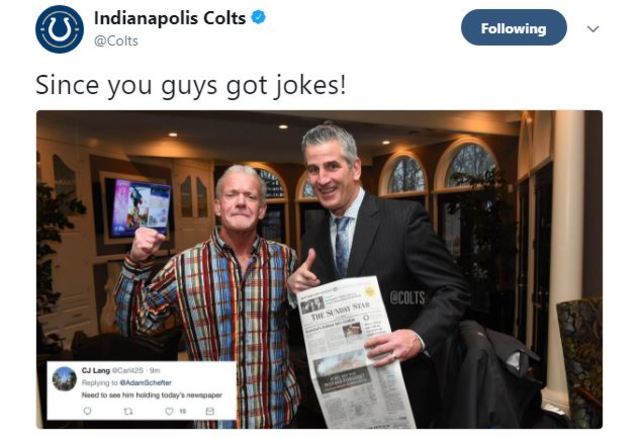Open CJ Lang's round profile picture
The width and height of the screenshot is (640, 438).
pyautogui.click(x=64, y=378)
